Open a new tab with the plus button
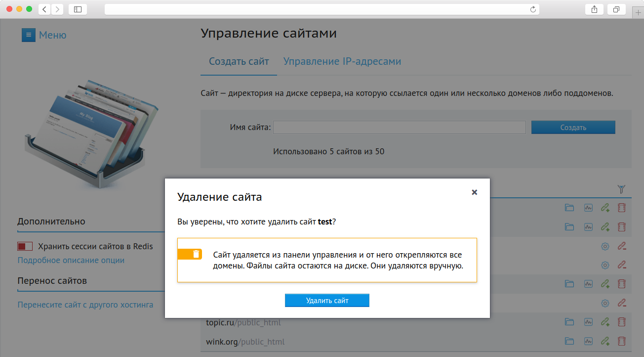The height and width of the screenshot is (357, 644). [638, 13]
